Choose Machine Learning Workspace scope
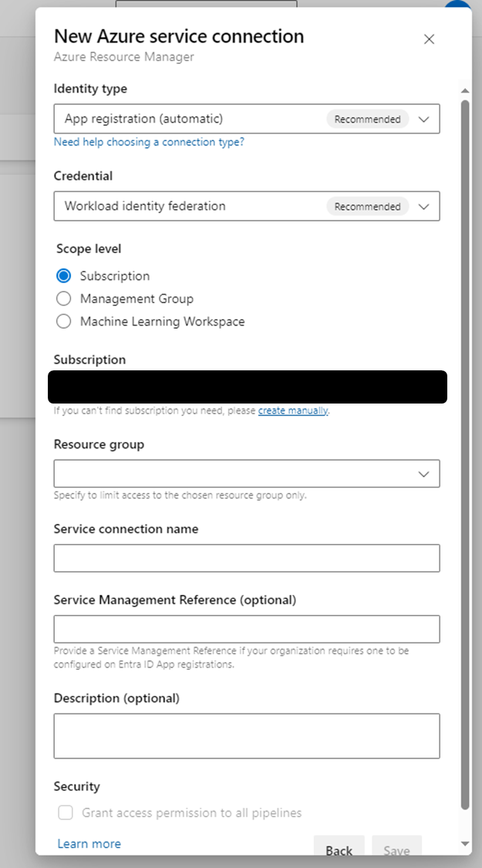The height and width of the screenshot is (868, 482). pos(63,321)
